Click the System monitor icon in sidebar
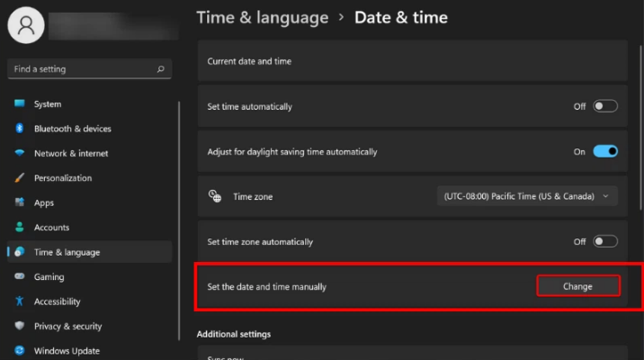 [19, 103]
